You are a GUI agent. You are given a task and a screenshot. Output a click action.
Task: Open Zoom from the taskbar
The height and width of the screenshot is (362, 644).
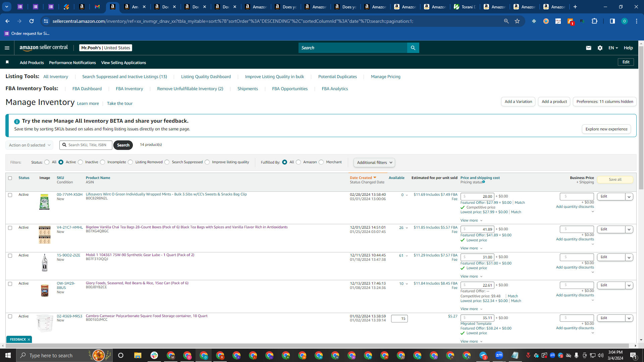point(499,355)
